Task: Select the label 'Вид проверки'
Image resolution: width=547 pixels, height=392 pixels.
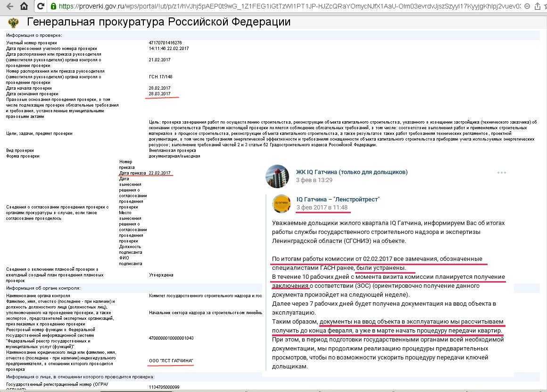Action: pyautogui.click(x=20, y=150)
